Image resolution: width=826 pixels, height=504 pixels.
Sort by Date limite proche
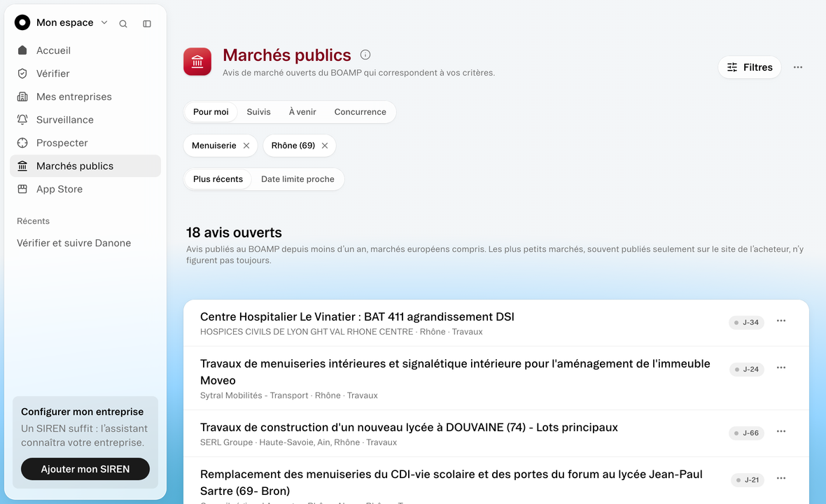click(297, 180)
